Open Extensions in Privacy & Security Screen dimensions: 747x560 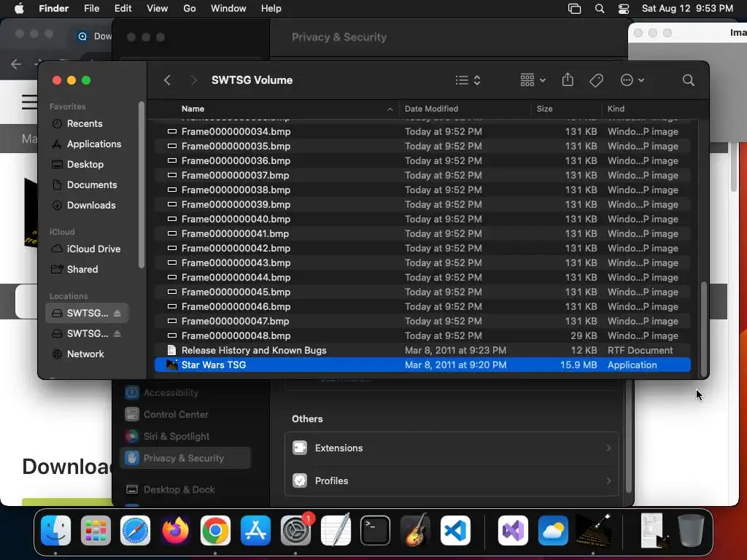(452, 448)
